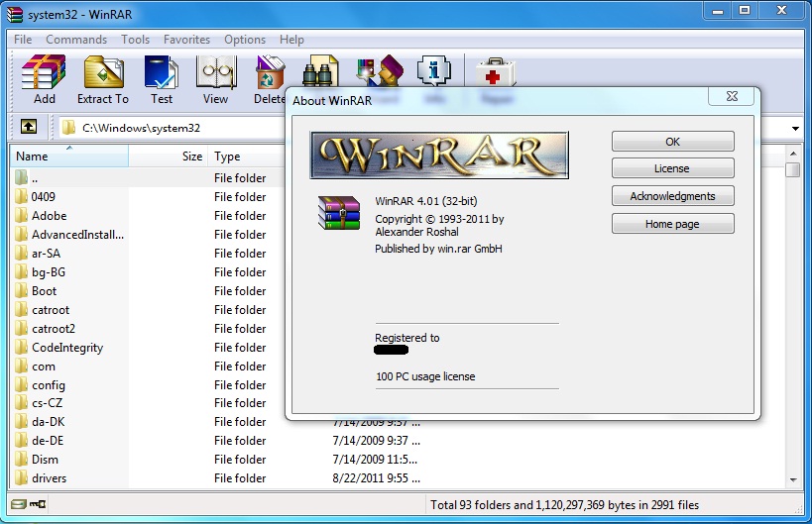
Task: Click the View file toolbar icon
Action: click(x=216, y=71)
